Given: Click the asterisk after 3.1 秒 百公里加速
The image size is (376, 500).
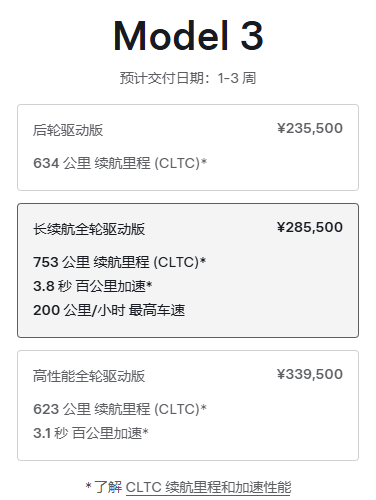Looking at the screenshot, I should pyautogui.click(x=145, y=431).
